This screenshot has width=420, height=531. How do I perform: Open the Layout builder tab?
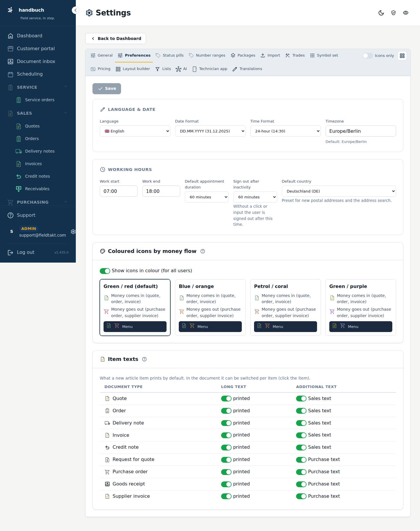click(133, 69)
